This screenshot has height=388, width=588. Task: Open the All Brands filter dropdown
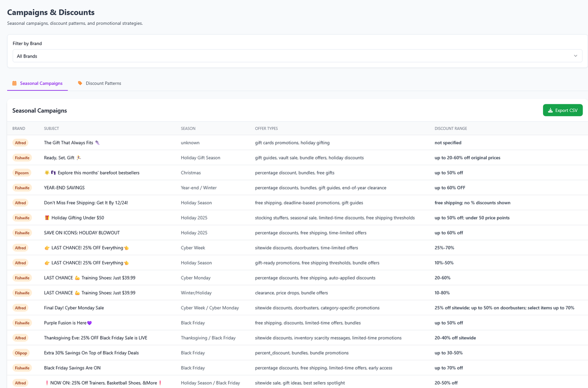tap(297, 56)
